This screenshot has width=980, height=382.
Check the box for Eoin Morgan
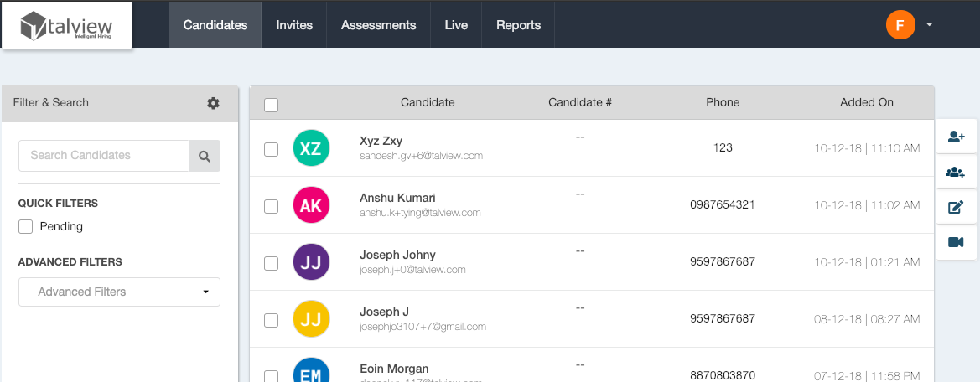[272, 376]
